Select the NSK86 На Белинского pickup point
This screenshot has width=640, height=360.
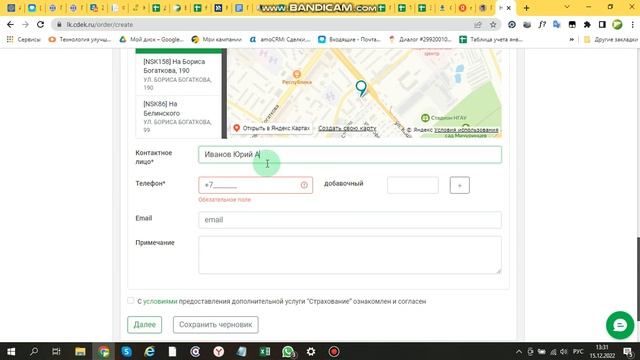click(x=178, y=117)
